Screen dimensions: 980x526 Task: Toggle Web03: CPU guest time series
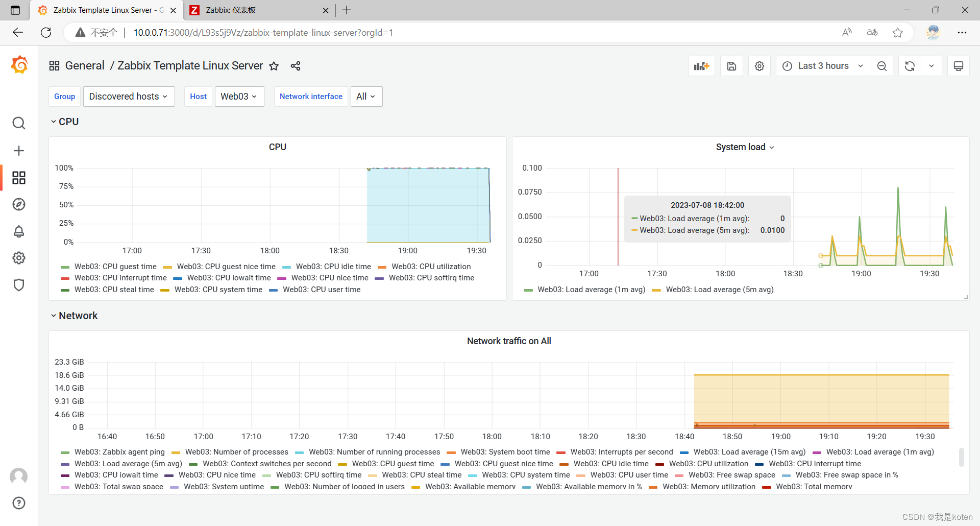115,267
